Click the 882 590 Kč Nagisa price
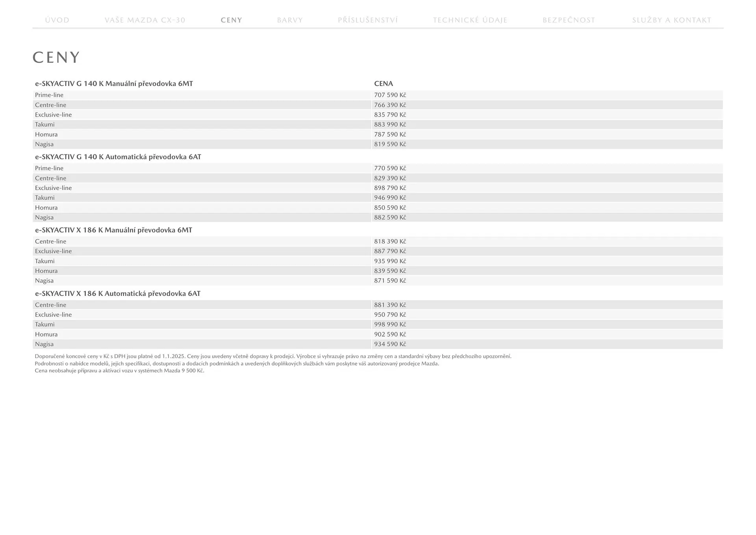Image resolution: width=756 pixels, height=535 pixels. pyautogui.click(x=390, y=217)
